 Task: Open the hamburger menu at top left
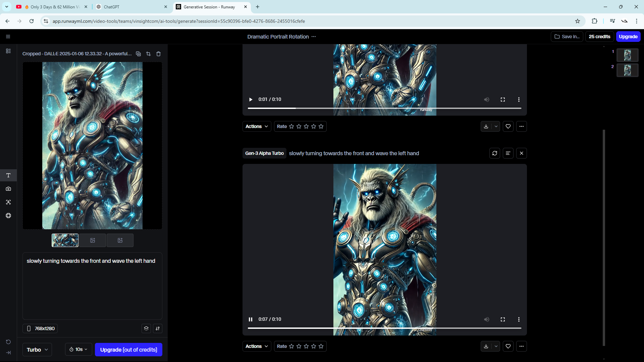click(8, 37)
